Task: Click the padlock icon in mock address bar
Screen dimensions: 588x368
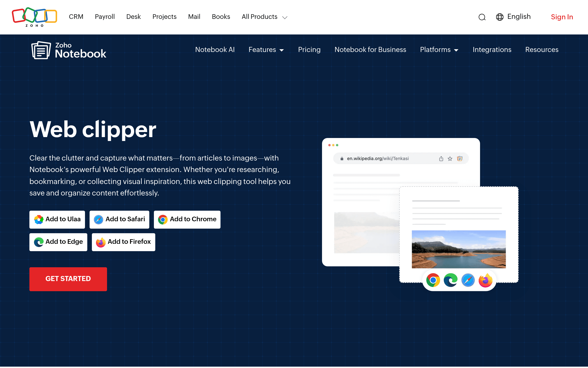Action: (342, 159)
